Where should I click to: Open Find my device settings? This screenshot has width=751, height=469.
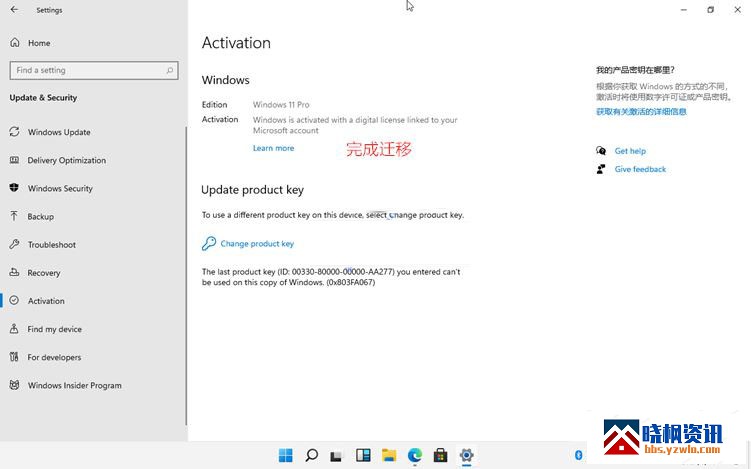click(x=54, y=329)
